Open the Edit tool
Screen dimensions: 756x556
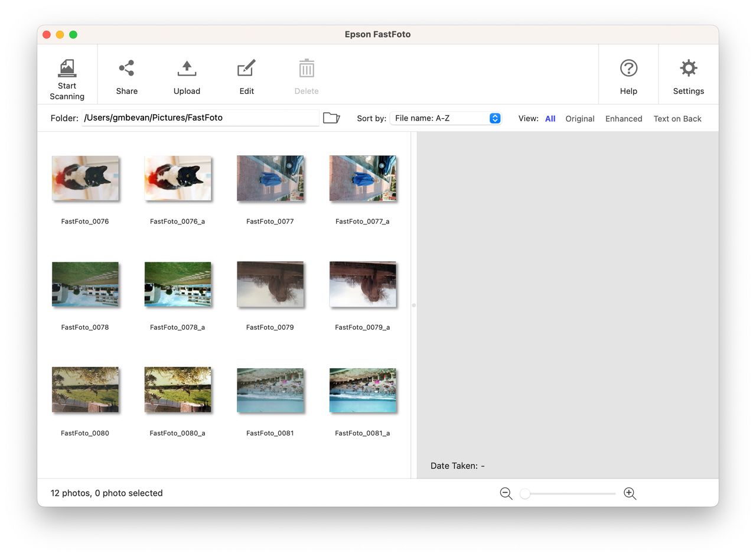pyautogui.click(x=246, y=68)
